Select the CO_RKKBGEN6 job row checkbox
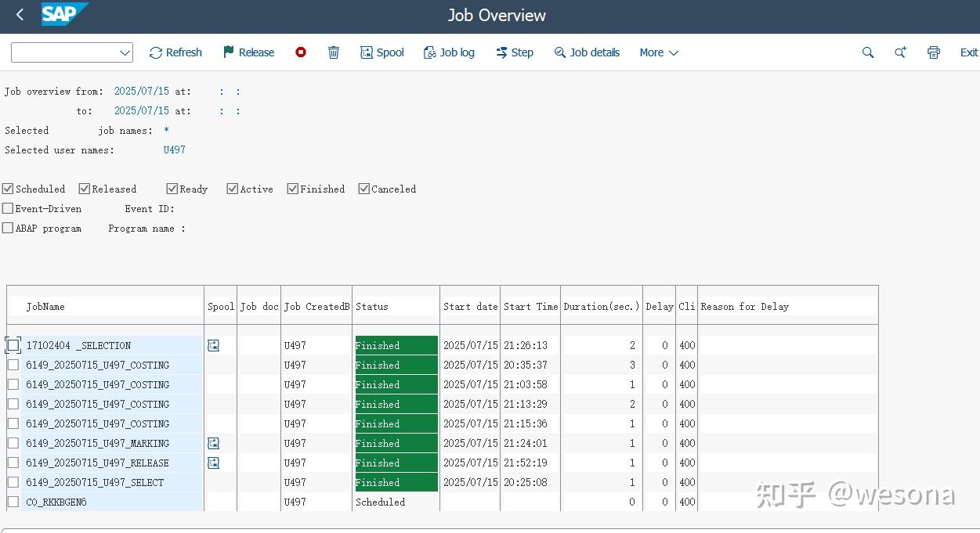Image resolution: width=980 pixels, height=533 pixels. [x=13, y=502]
